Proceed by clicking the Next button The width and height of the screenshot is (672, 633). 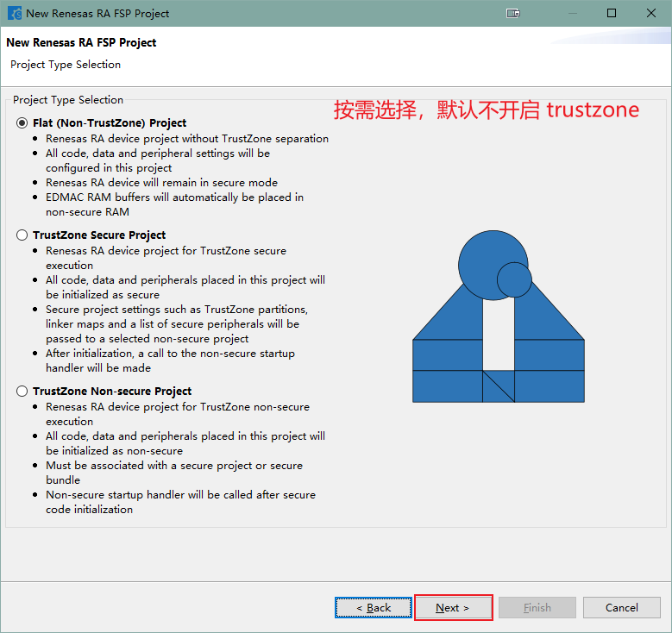coord(453,607)
